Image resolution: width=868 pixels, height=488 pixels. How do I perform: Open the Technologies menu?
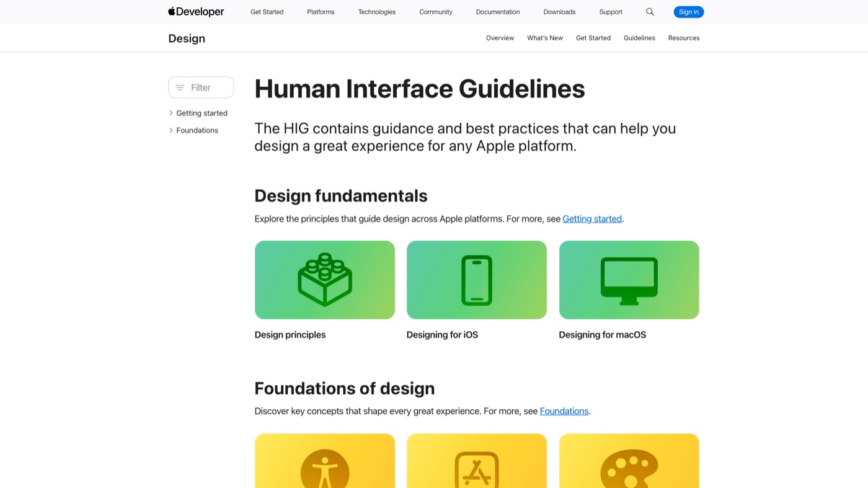click(x=377, y=12)
